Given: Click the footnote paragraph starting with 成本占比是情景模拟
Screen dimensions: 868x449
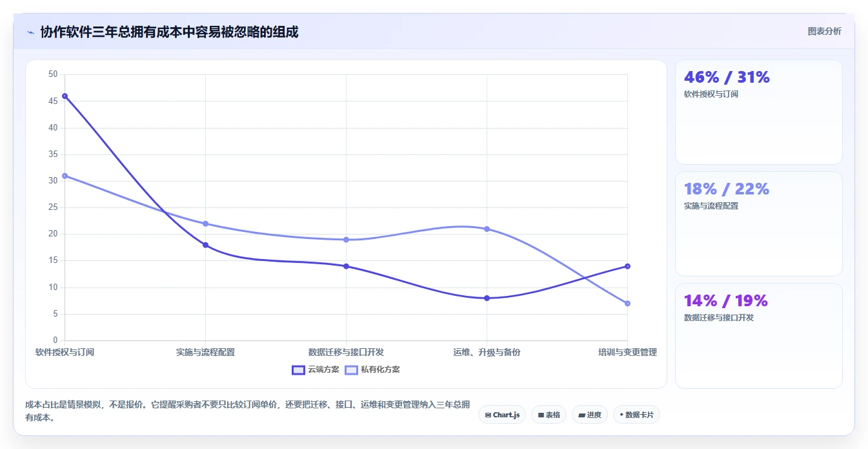Looking at the screenshot, I should coord(247,411).
